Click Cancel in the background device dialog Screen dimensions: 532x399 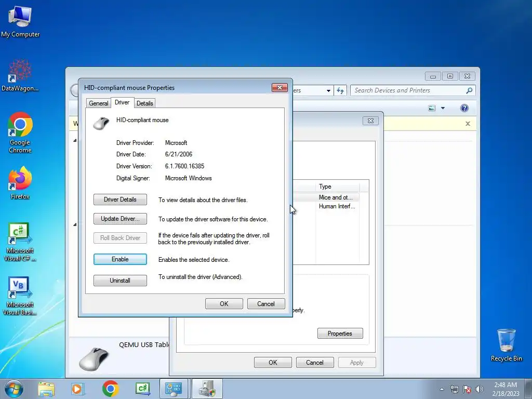tap(315, 362)
